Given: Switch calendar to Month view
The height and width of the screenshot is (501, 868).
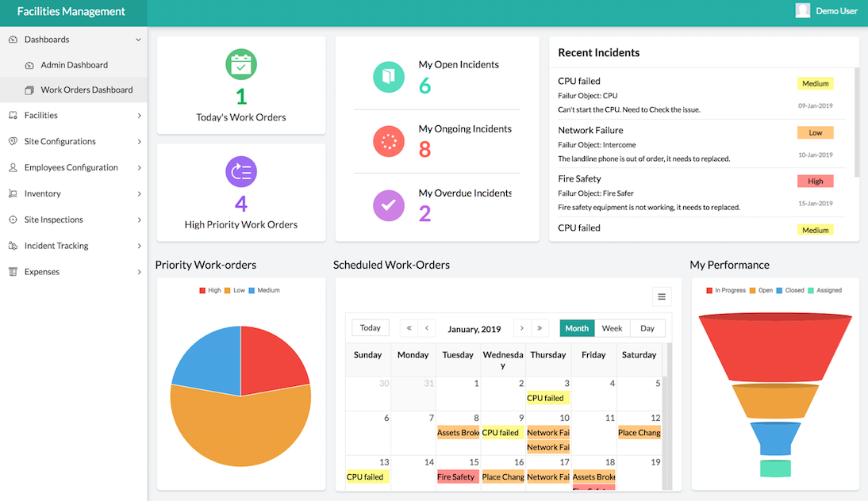Looking at the screenshot, I should tap(577, 328).
